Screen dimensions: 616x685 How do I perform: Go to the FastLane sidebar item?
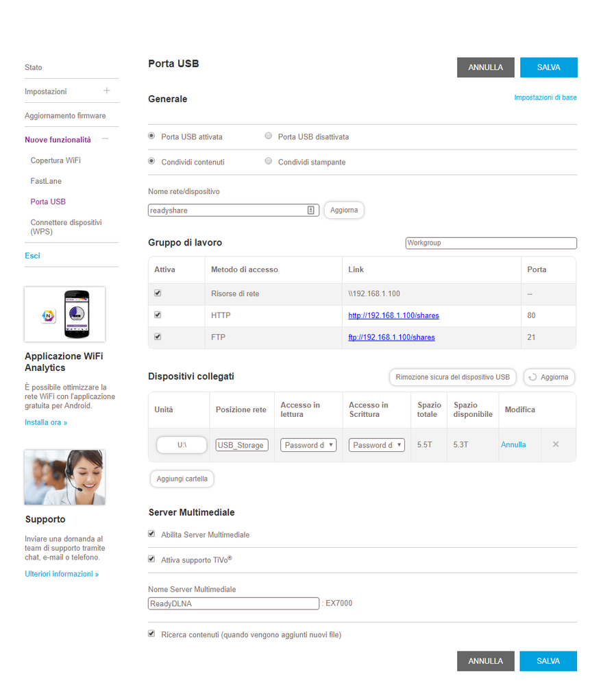[46, 181]
